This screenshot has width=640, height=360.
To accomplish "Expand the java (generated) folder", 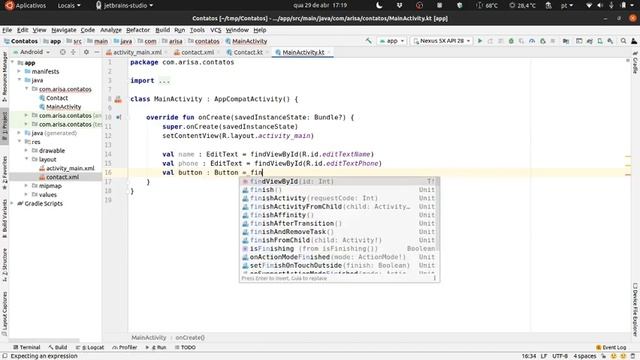I will click(19, 133).
